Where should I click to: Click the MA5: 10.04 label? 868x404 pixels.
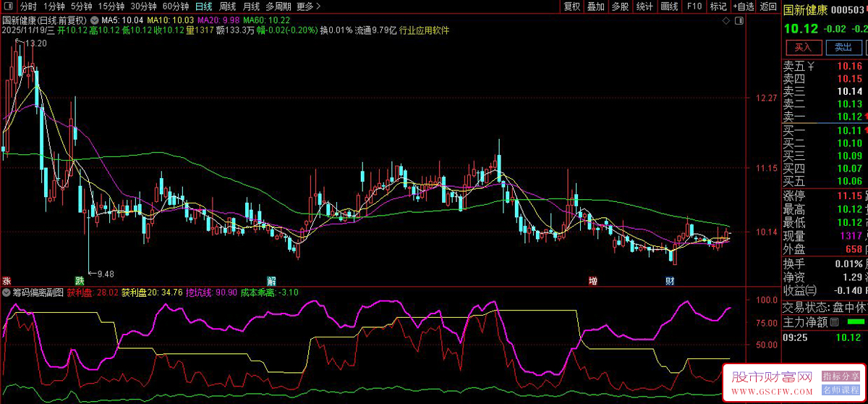coord(122,20)
